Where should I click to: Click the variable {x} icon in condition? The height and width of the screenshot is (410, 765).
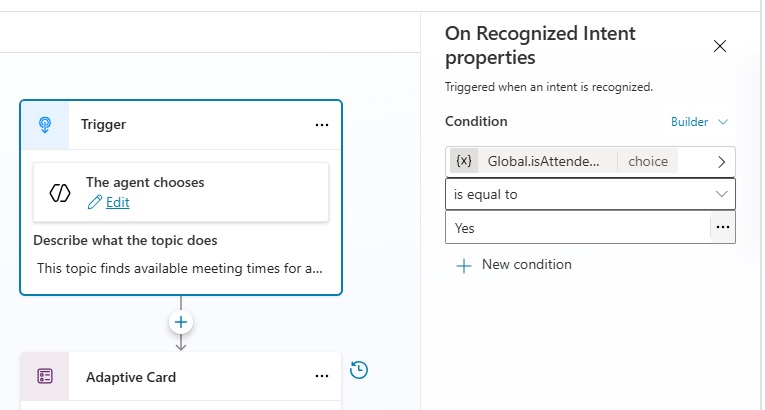[463, 161]
